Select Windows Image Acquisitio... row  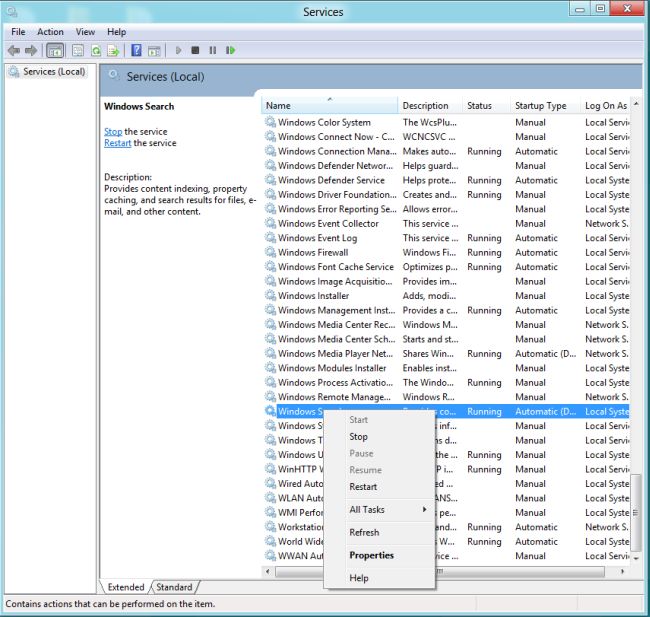tap(447, 281)
